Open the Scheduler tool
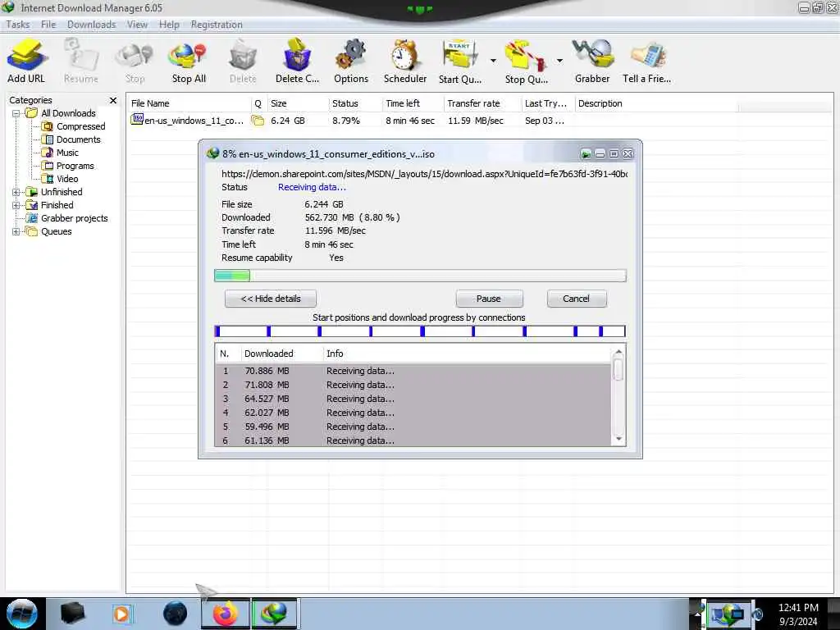This screenshot has height=630, width=840. 405,61
